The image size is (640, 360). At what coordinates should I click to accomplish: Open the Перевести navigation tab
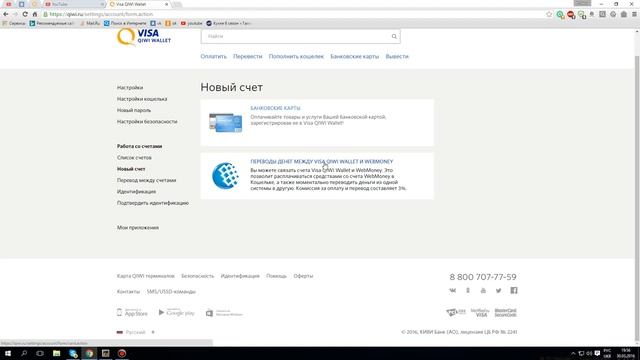pos(247,57)
